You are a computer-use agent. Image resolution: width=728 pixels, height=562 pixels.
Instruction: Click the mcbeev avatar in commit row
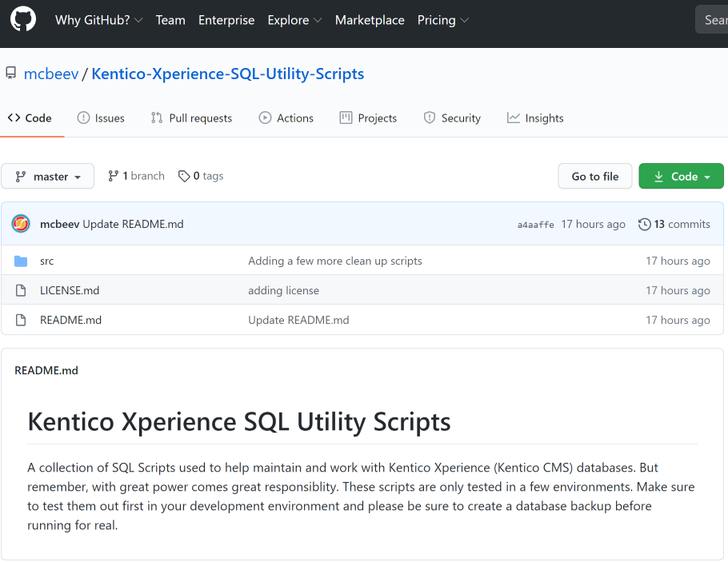[21, 224]
